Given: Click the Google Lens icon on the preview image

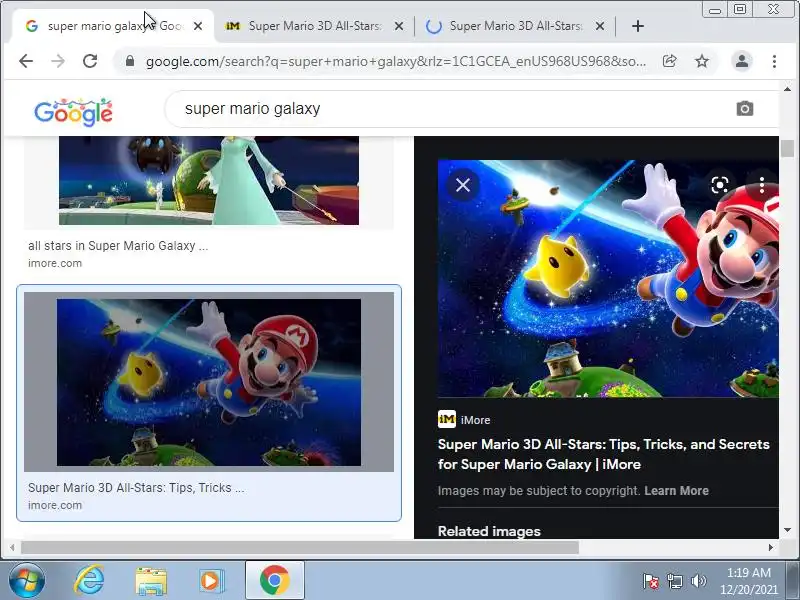Looking at the screenshot, I should (x=720, y=185).
